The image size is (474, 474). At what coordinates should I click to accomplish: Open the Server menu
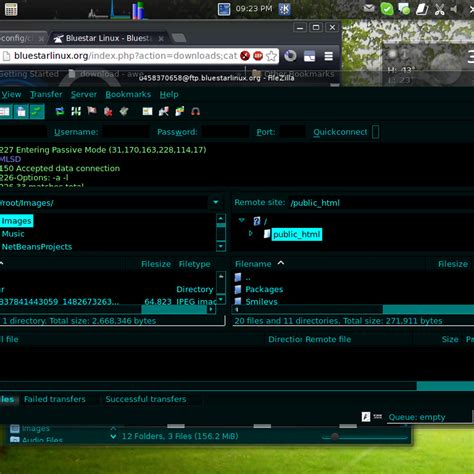click(x=84, y=94)
